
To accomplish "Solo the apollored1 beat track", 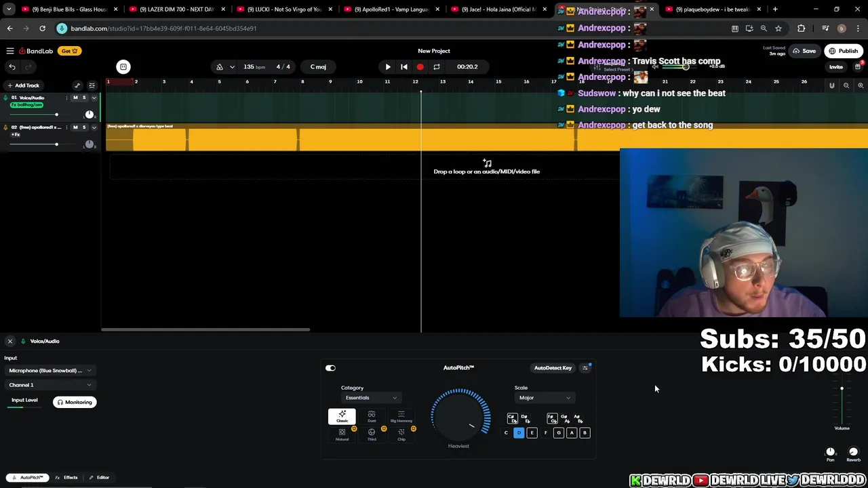I will (x=84, y=127).
